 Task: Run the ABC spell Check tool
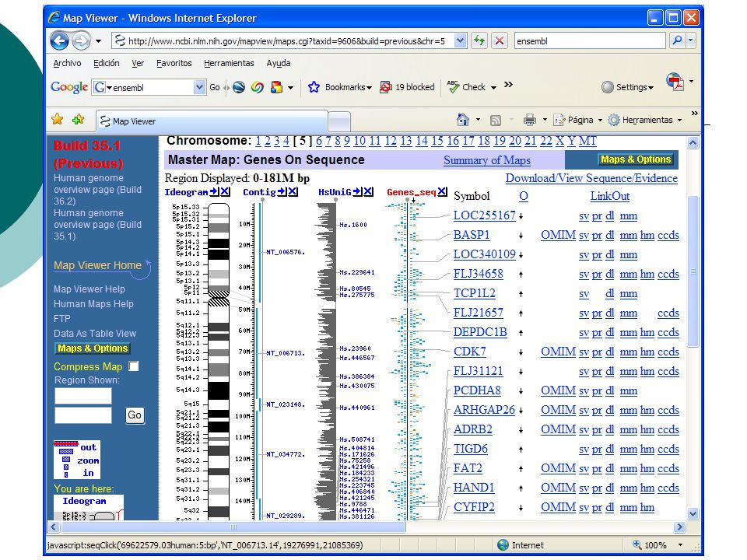point(466,87)
